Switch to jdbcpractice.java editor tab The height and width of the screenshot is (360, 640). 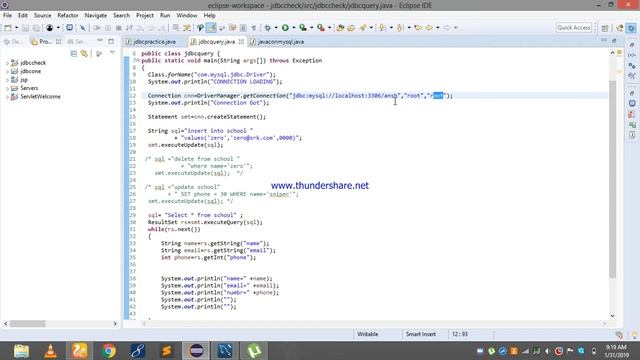[151, 42]
